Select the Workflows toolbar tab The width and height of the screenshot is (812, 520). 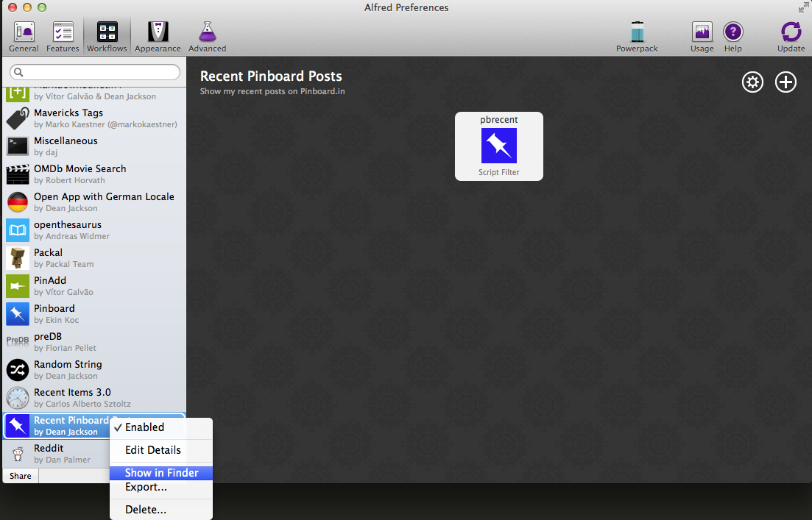[x=107, y=37]
